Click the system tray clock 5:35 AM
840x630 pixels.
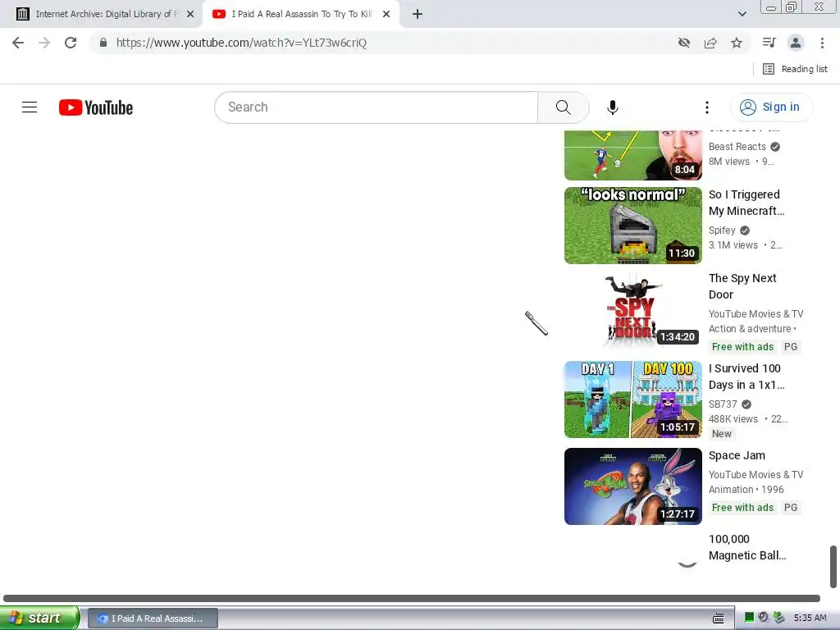click(x=810, y=619)
